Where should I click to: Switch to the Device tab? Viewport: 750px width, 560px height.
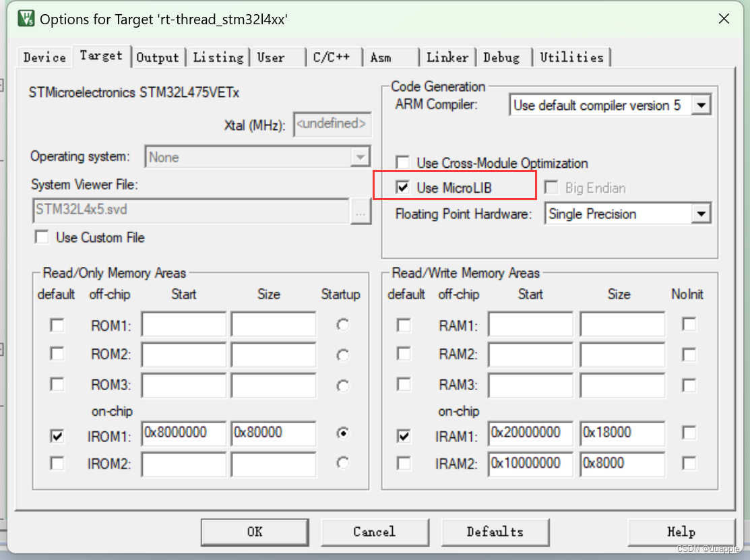point(44,57)
